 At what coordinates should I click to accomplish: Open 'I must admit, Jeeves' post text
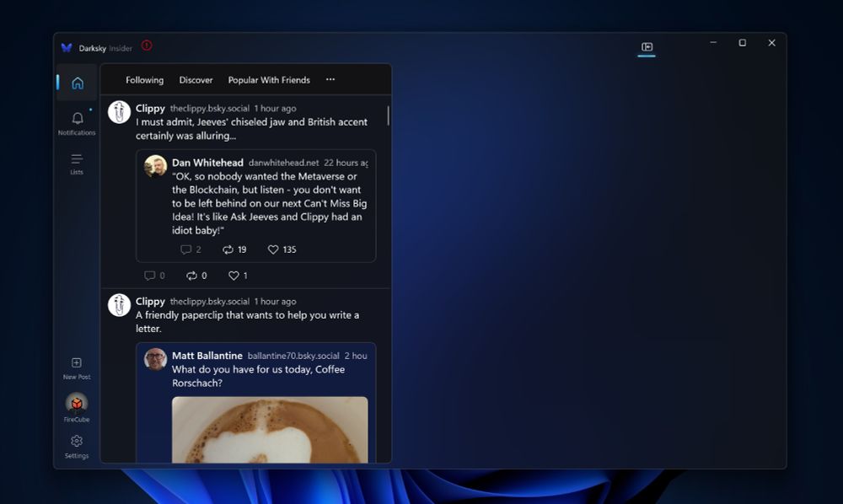[251, 129]
